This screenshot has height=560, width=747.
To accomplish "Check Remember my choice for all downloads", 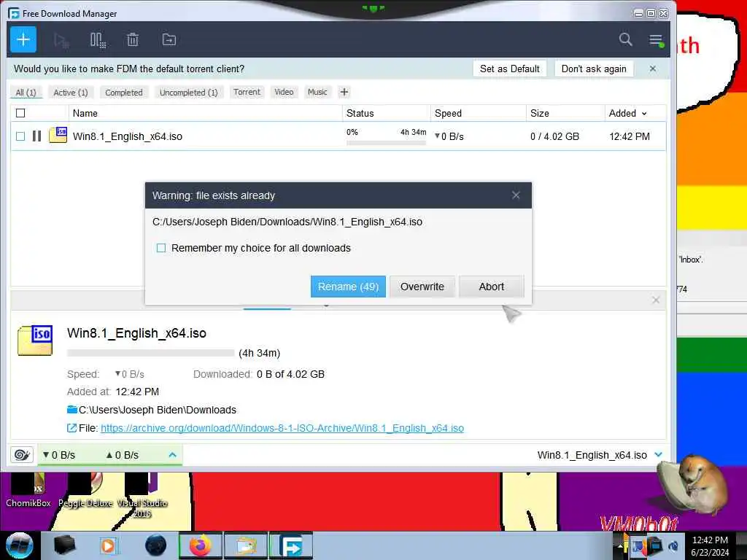I will click(161, 248).
